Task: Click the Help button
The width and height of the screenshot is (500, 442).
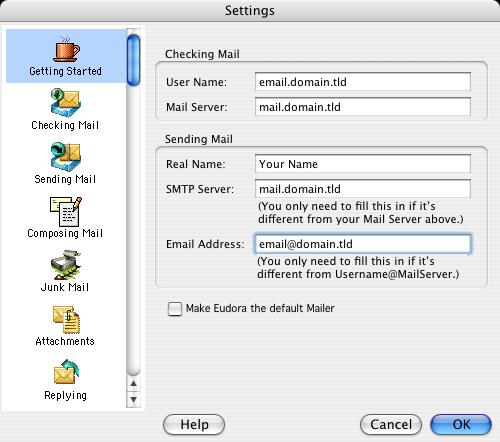Action: [194, 425]
